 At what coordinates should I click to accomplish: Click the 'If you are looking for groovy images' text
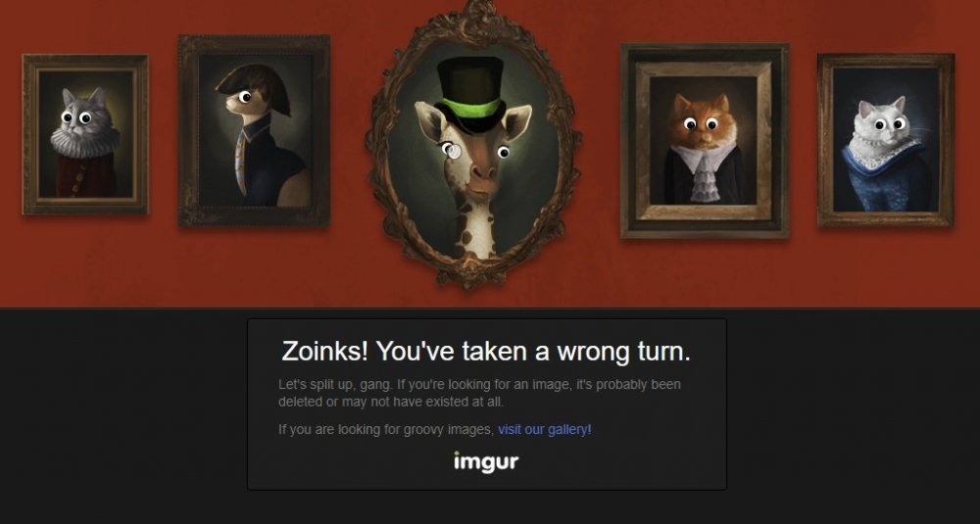[386, 430]
